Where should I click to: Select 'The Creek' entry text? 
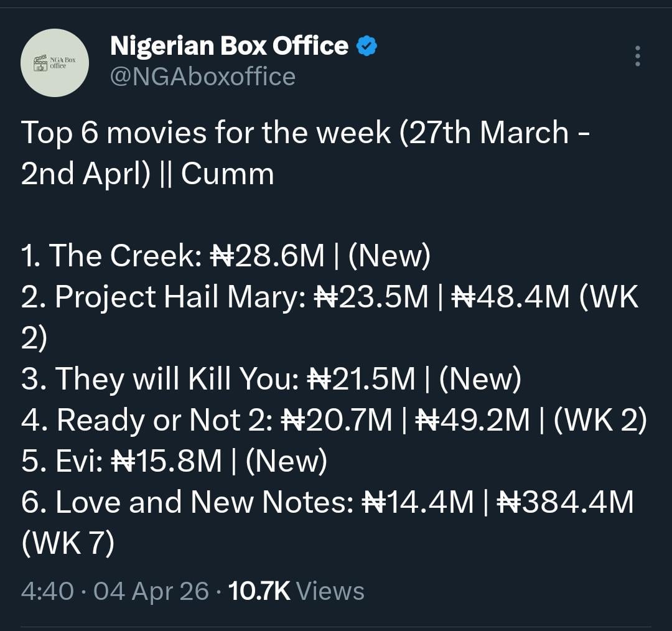pos(121,256)
